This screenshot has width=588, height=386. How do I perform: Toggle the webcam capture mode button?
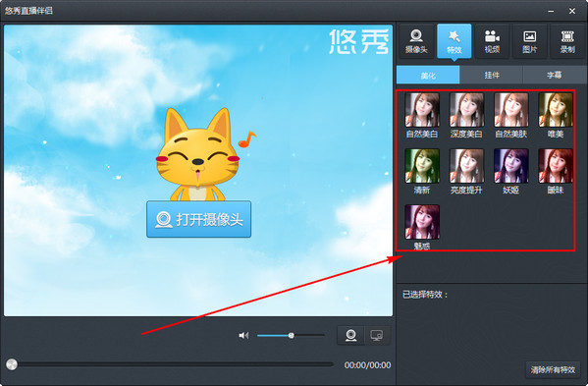[350, 335]
